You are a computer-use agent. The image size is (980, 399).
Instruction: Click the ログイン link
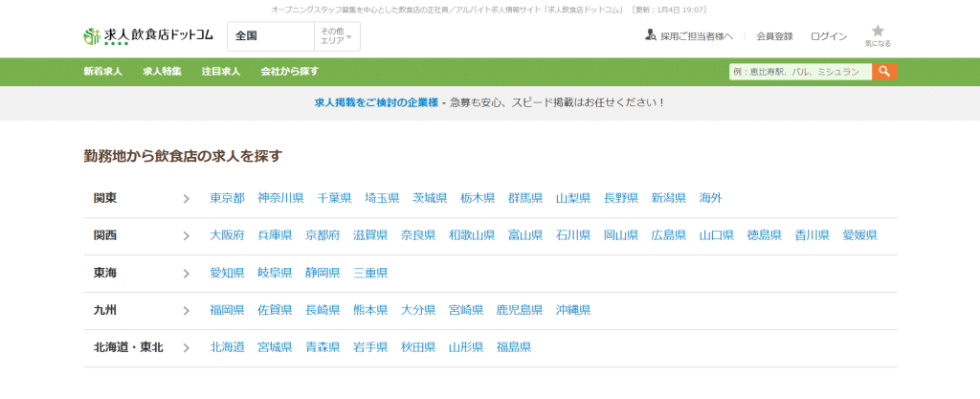828,36
